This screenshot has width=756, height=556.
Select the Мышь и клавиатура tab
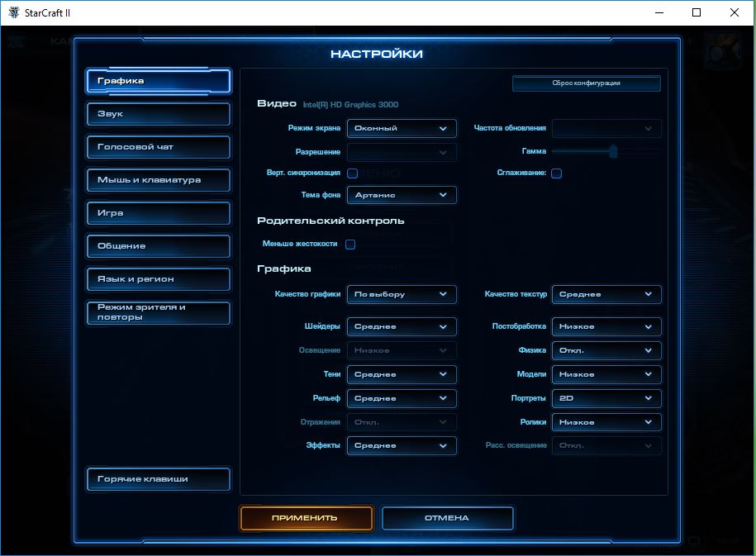(x=159, y=180)
